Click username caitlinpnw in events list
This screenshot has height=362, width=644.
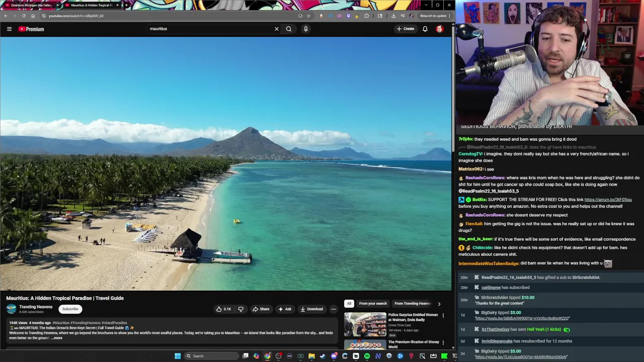click(x=491, y=288)
